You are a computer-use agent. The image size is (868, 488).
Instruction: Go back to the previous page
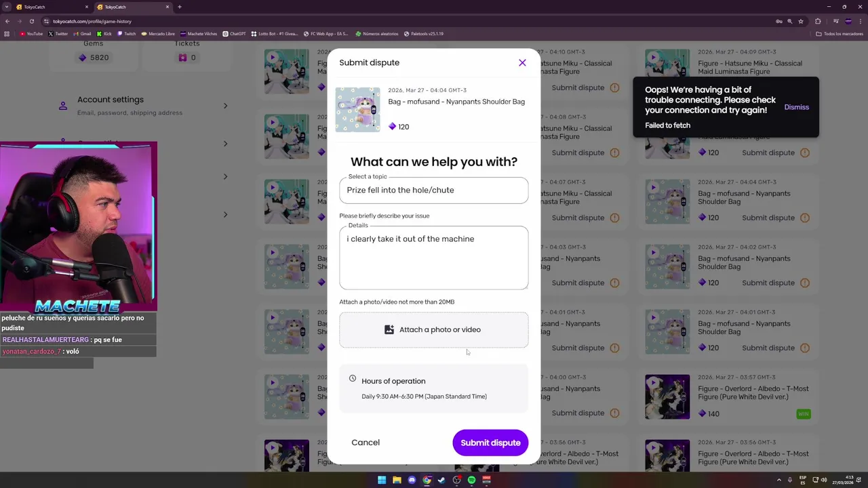tap(7, 21)
